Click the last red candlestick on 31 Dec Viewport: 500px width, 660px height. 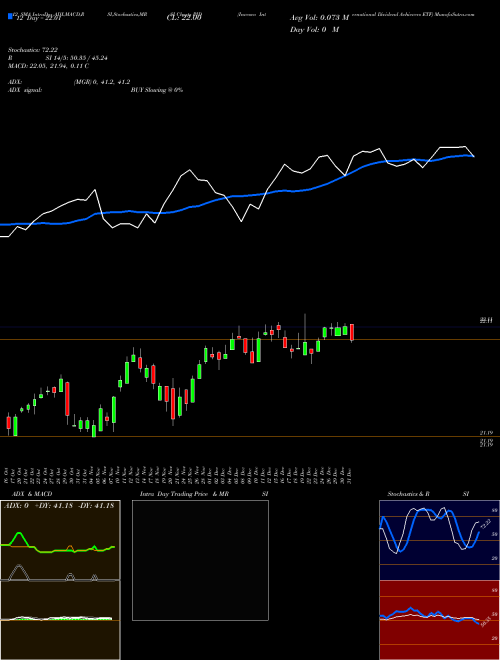coord(352,332)
